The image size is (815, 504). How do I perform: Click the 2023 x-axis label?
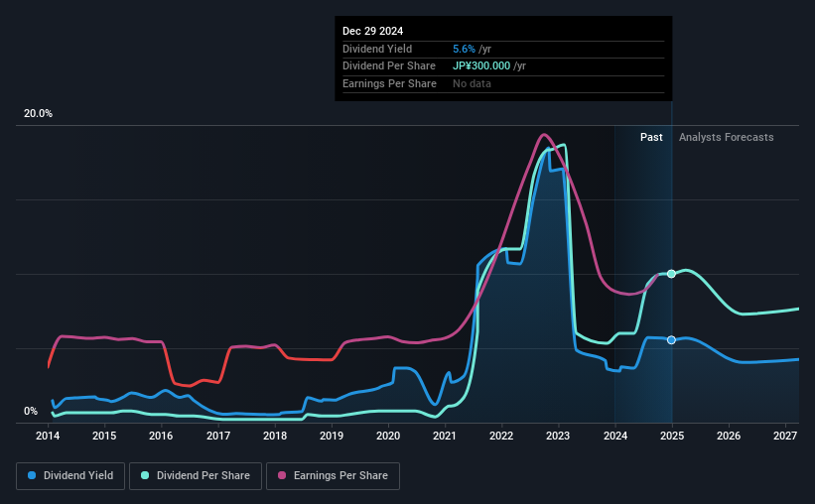pos(558,436)
